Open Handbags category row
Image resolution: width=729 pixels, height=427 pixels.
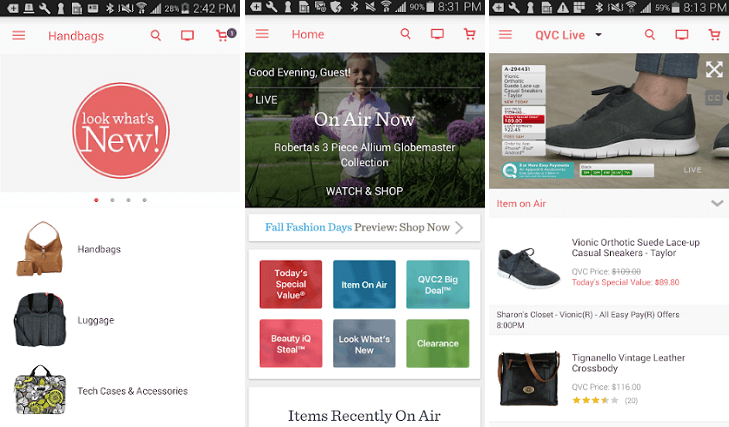tap(120, 249)
